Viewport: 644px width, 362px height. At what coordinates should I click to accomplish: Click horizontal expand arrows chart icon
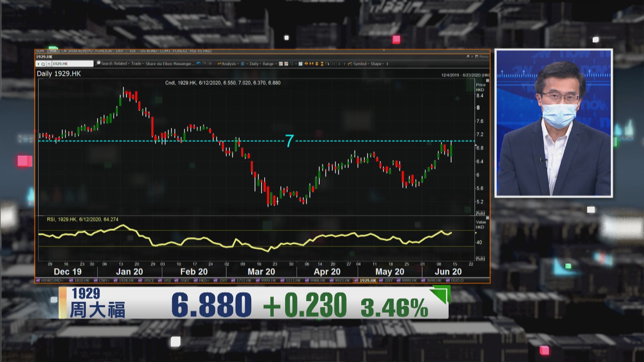(x=306, y=64)
